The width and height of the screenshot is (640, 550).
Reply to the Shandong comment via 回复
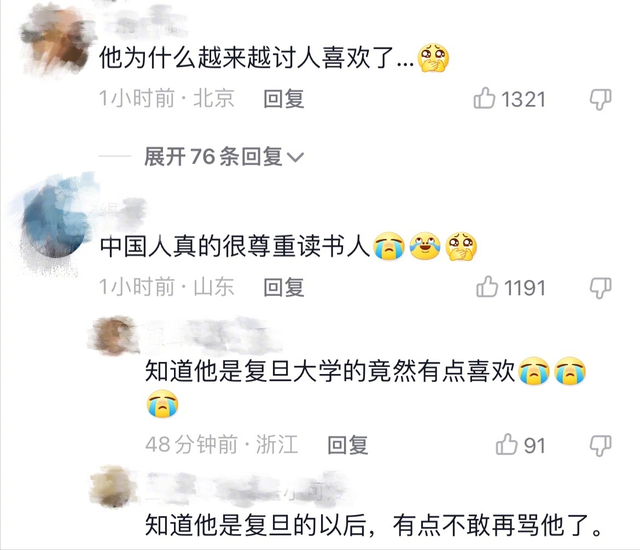point(284,287)
